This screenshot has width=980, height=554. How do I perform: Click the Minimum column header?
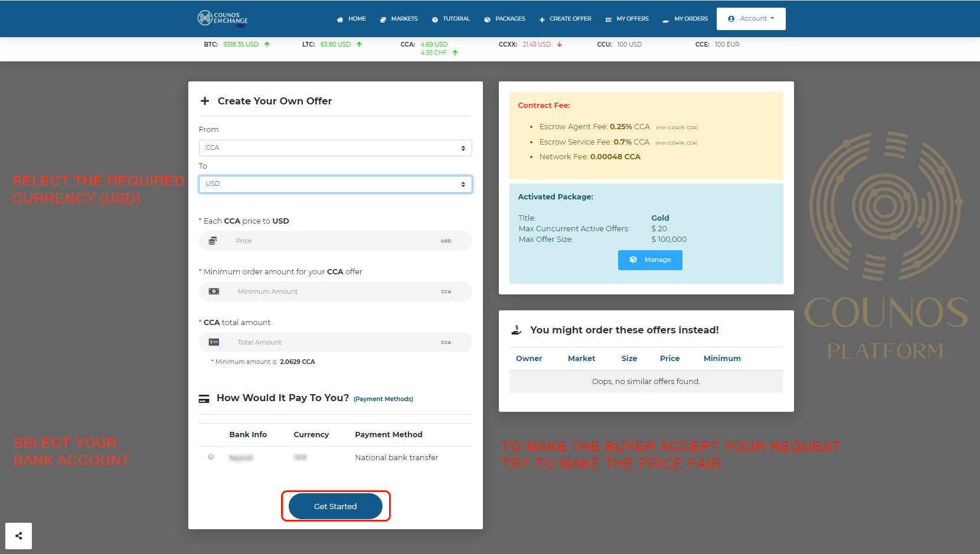722,359
